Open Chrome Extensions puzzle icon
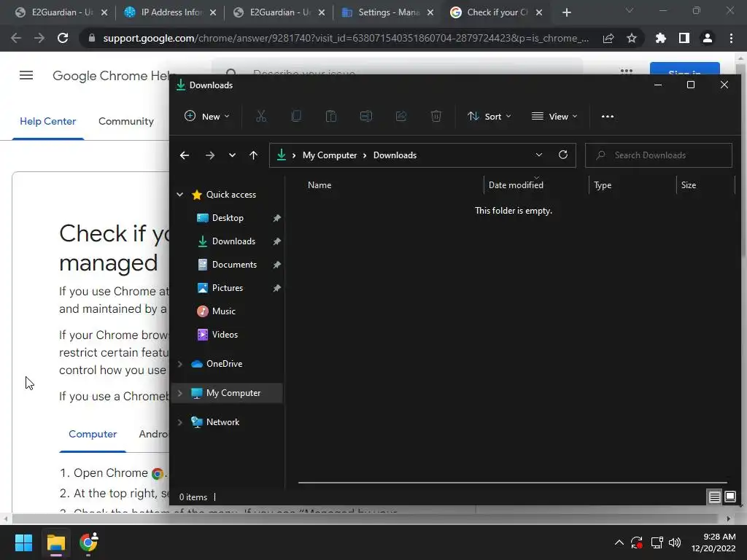The image size is (747, 560). 661,38
